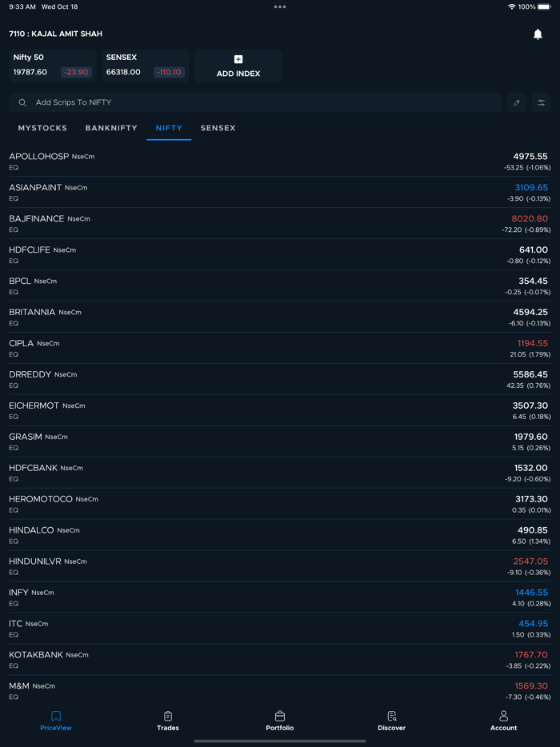Open the SENSEX index card
This screenshot has height=747, width=560.
tap(146, 66)
